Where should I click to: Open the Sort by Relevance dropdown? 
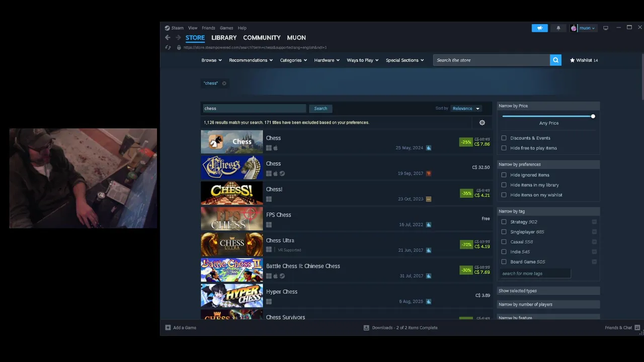(466, 109)
